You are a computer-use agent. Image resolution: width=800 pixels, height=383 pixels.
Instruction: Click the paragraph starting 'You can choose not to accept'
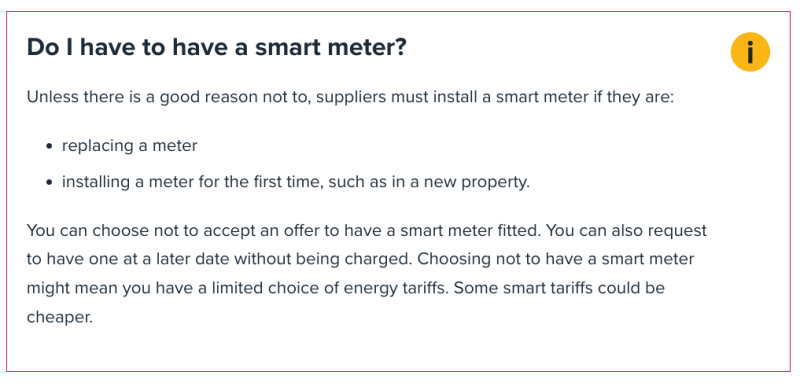coord(367,274)
